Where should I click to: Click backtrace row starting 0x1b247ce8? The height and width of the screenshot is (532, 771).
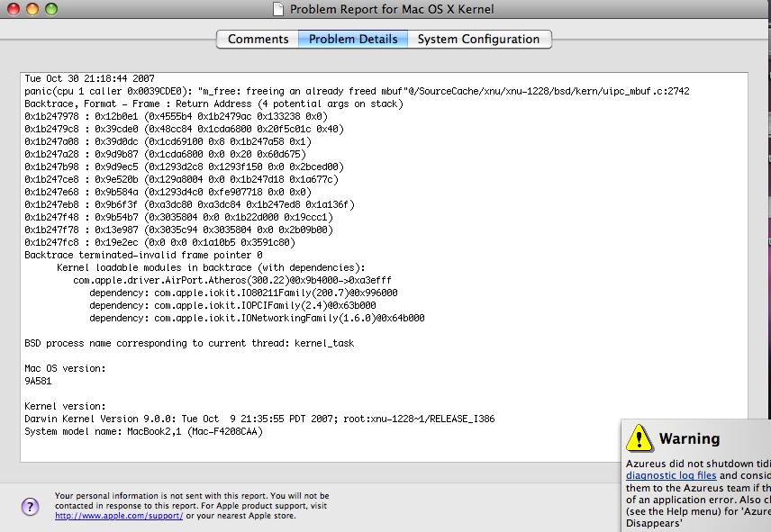click(181, 179)
